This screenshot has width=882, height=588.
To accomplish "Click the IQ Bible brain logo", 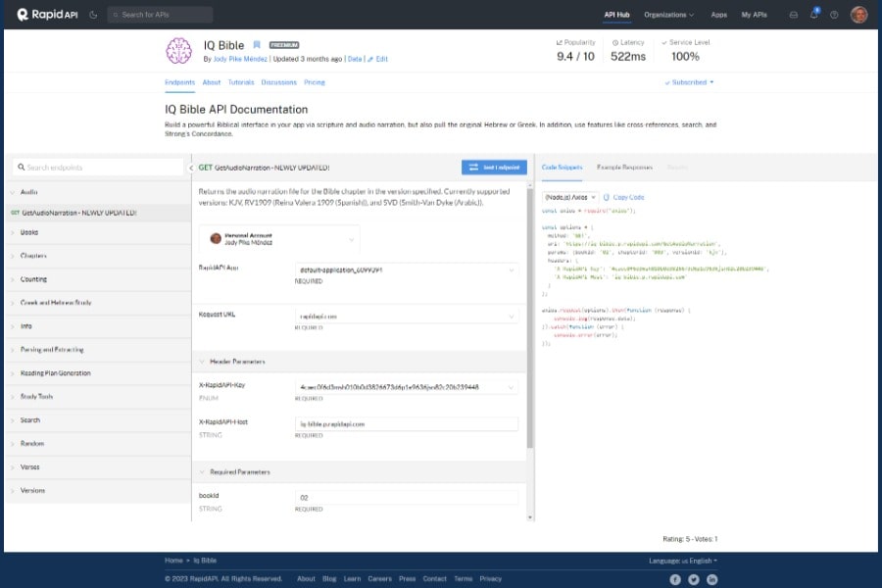I will tap(179, 51).
